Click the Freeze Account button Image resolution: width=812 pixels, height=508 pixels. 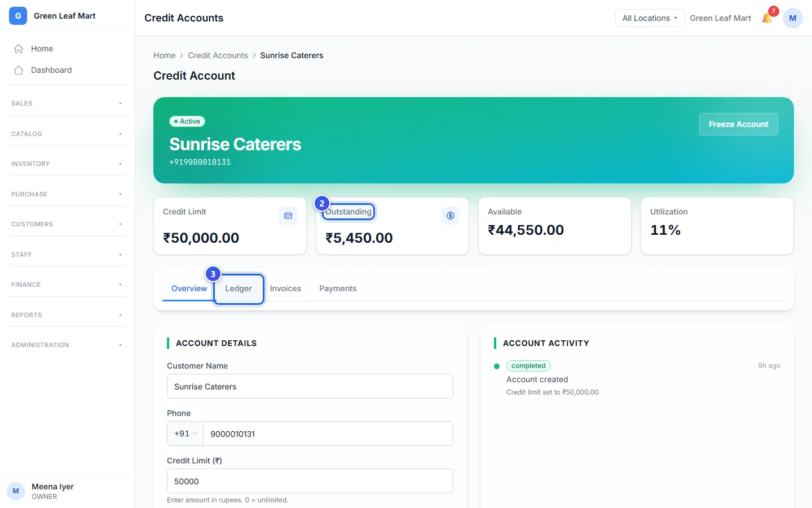[739, 124]
